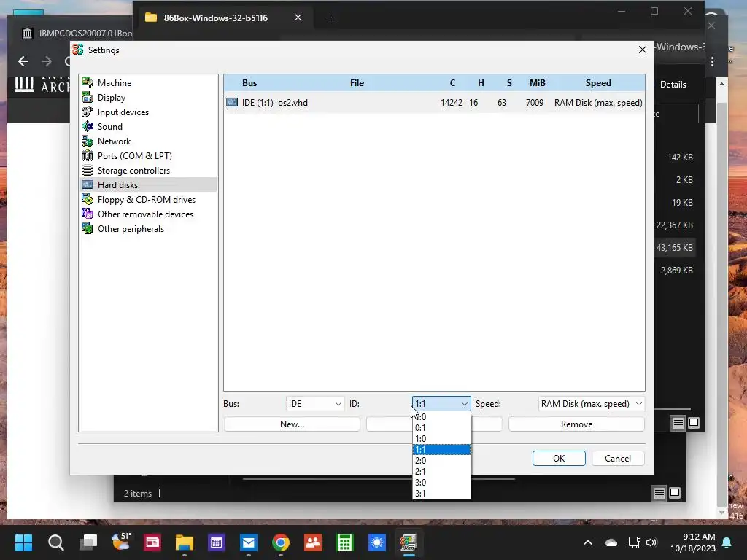Open the Details pane in File Explorer
Image resolution: width=747 pixels, height=560 pixels.
[x=673, y=85]
